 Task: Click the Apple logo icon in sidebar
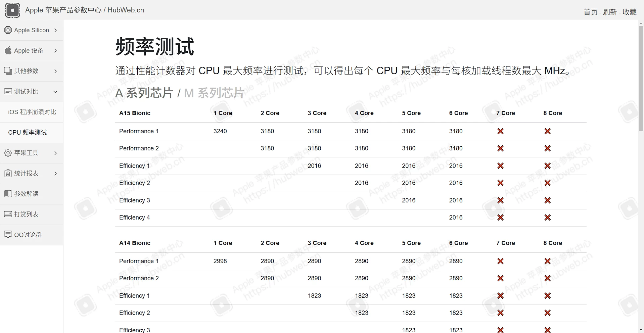(8, 50)
